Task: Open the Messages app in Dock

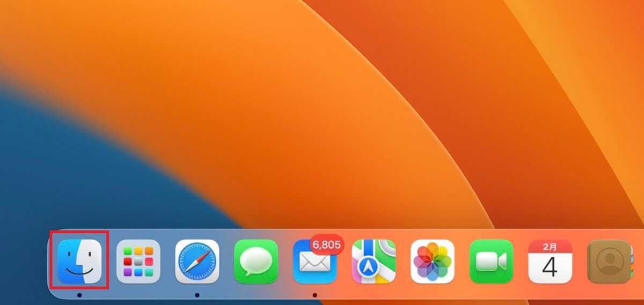Action: coord(256,261)
